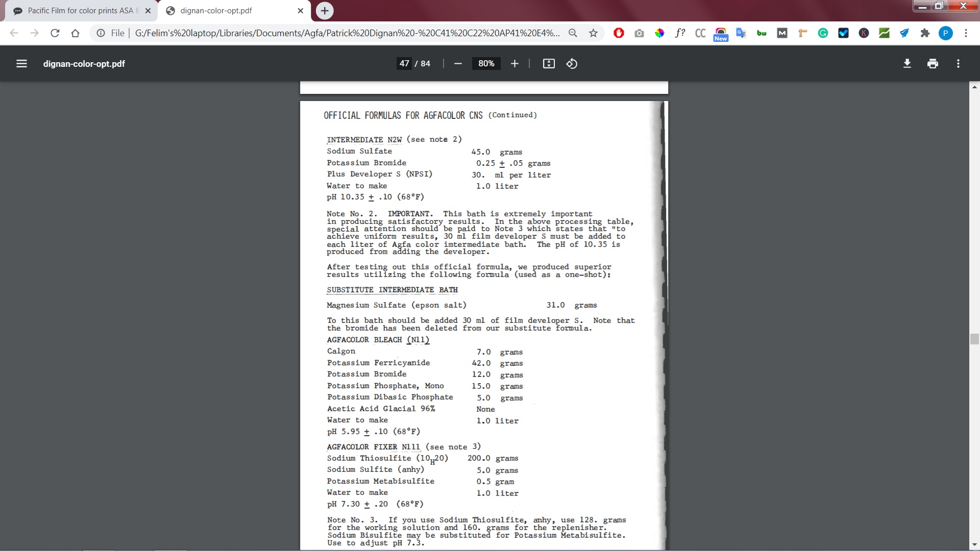Open Chrome's three-dot menu
Screen dimensions: 980x551
[966, 33]
